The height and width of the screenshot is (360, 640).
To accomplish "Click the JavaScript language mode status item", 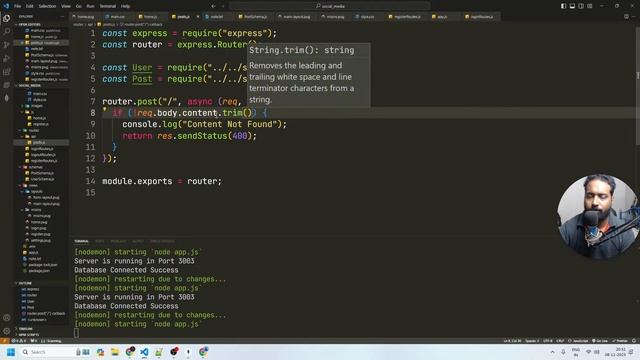I will pos(578,341).
